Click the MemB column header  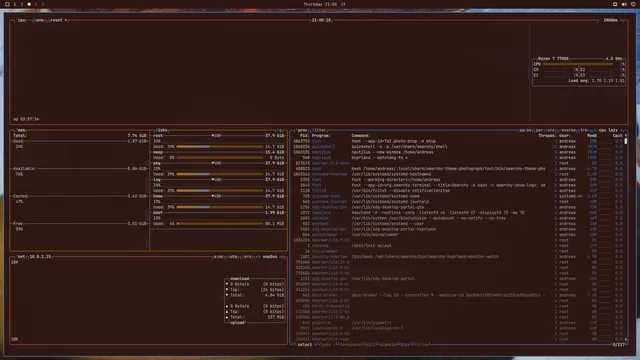(x=592, y=136)
